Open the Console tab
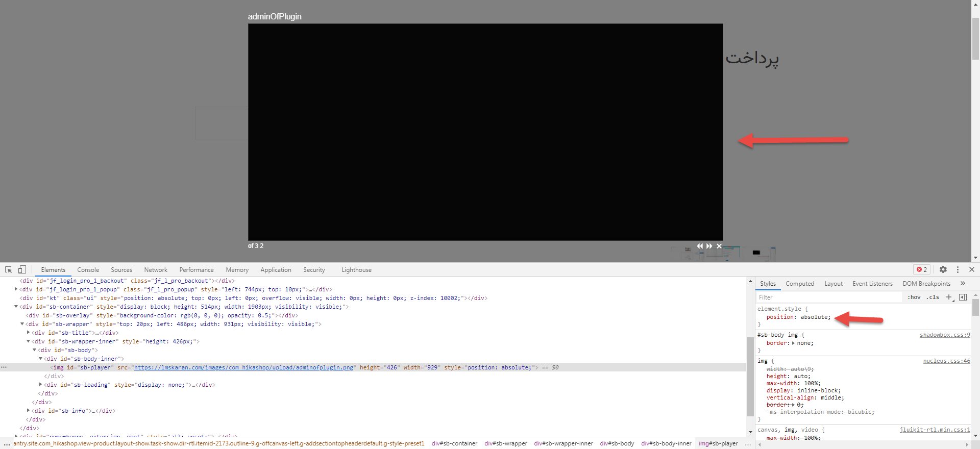Screen dimensions: 980x449 [x=88, y=270]
